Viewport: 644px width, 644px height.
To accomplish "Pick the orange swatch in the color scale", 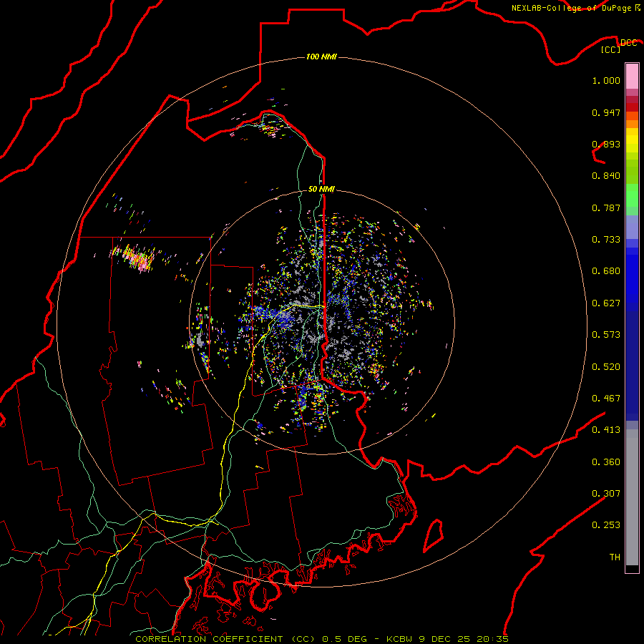I will (632, 124).
